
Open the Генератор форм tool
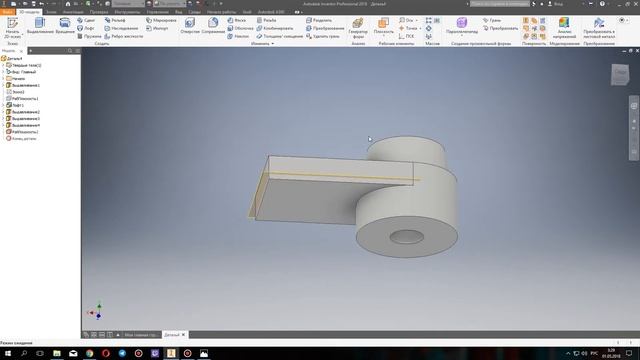pos(358,28)
